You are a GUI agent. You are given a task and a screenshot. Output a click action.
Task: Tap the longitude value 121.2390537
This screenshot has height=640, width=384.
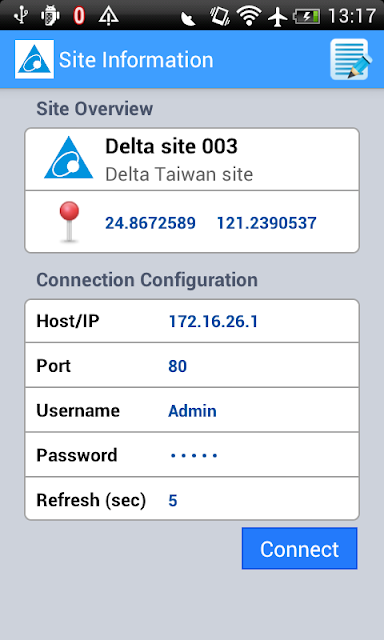coord(266,223)
